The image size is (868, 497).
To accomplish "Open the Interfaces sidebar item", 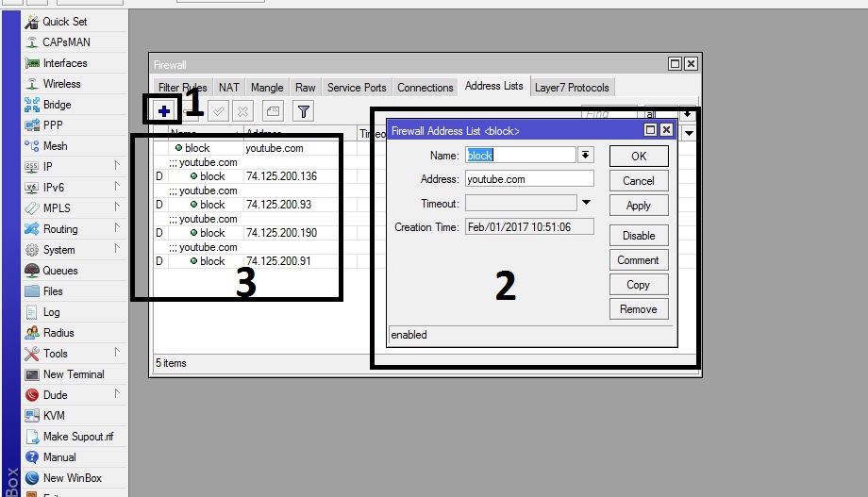I will coord(75,63).
